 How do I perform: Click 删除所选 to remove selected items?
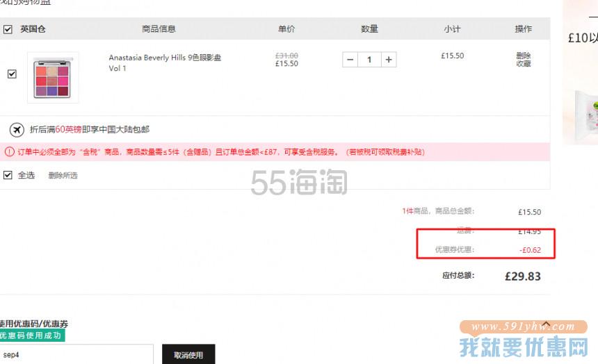[63, 175]
